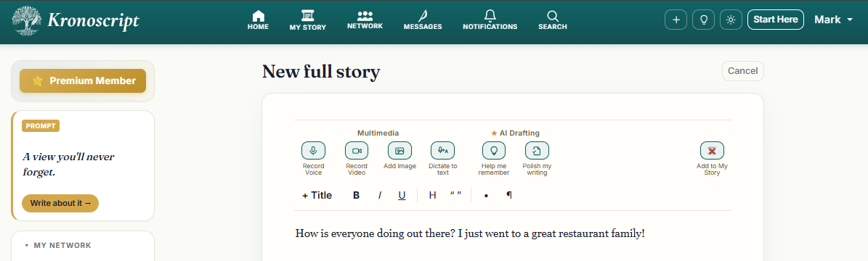
Task: Start Record Video camera tool
Action: [x=357, y=150]
